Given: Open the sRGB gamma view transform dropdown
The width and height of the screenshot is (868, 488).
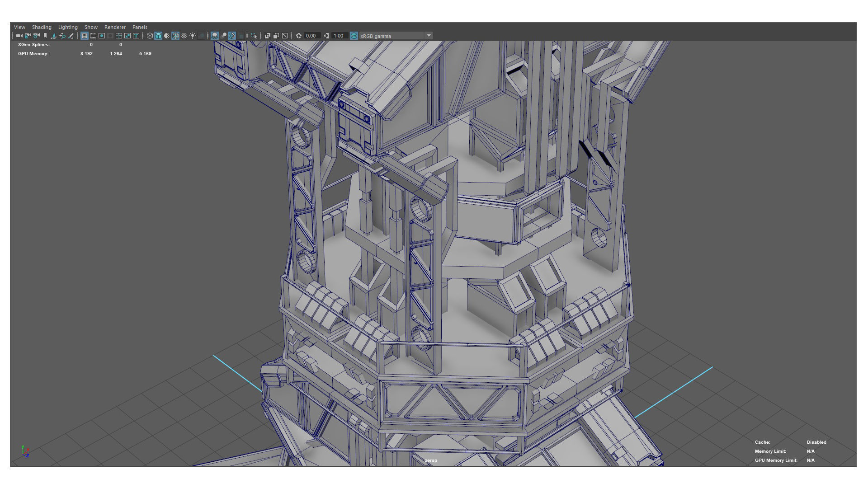Looking at the screenshot, I should click(429, 36).
